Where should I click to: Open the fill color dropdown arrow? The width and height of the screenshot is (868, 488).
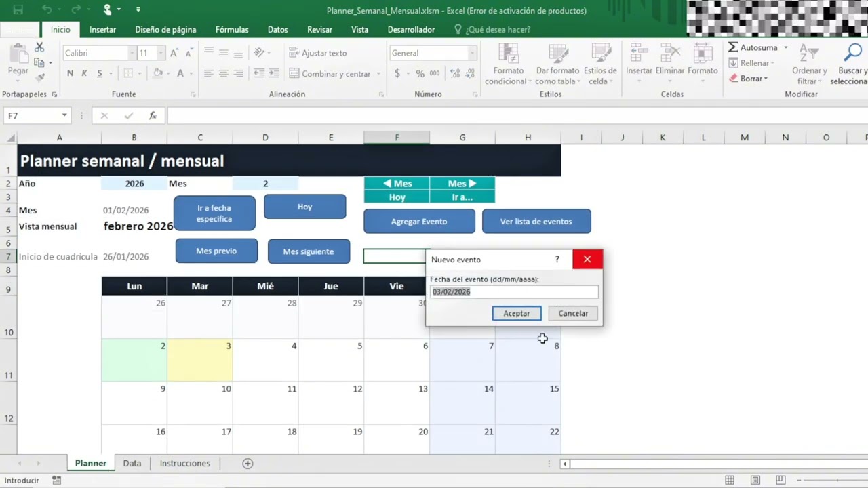tap(167, 73)
